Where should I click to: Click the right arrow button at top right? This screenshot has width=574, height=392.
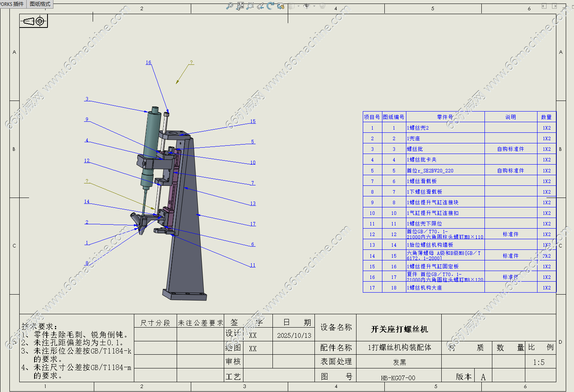[554, 6]
